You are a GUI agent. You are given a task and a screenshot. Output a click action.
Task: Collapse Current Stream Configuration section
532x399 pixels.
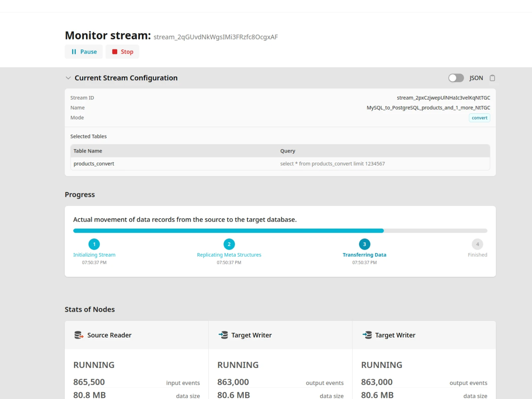tap(68, 78)
